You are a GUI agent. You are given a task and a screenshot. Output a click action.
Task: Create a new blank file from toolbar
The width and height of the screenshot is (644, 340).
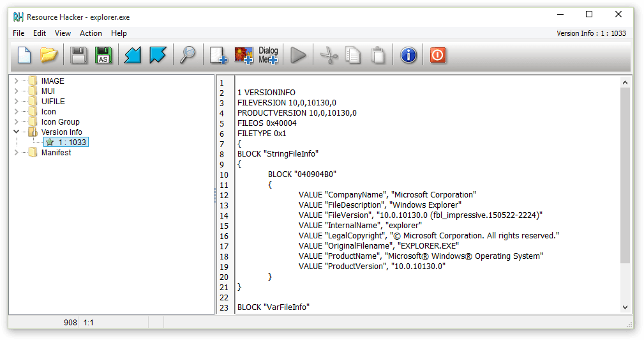(x=24, y=55)
